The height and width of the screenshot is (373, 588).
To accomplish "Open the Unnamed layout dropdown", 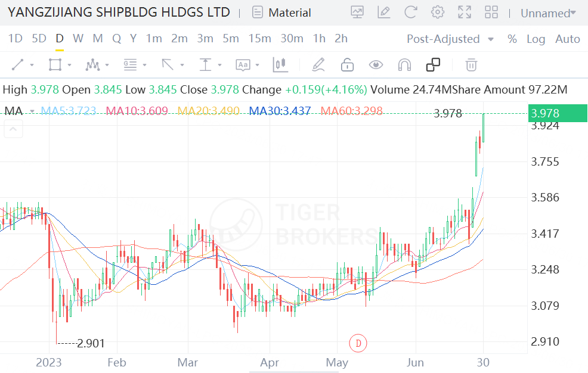I will coord(548,13).
